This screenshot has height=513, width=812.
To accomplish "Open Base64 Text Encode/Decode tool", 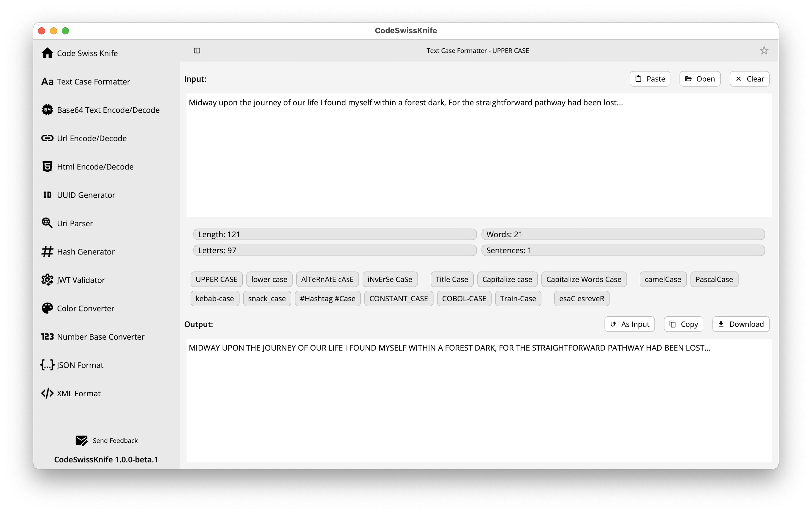I will (108, 110).
